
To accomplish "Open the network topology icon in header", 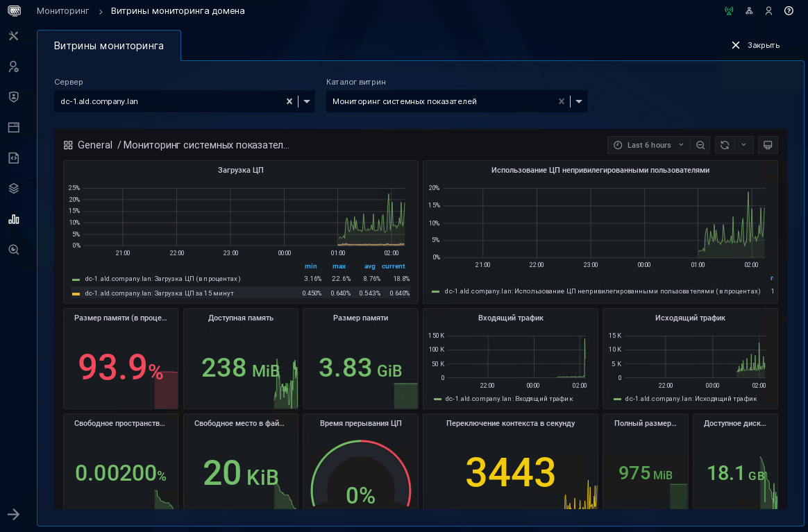I will [749, 11].
